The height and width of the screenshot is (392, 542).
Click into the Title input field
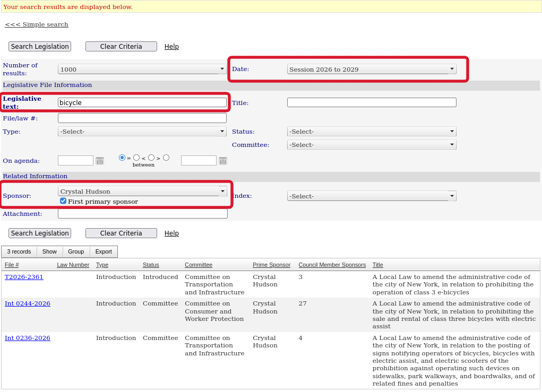point(372,102)
